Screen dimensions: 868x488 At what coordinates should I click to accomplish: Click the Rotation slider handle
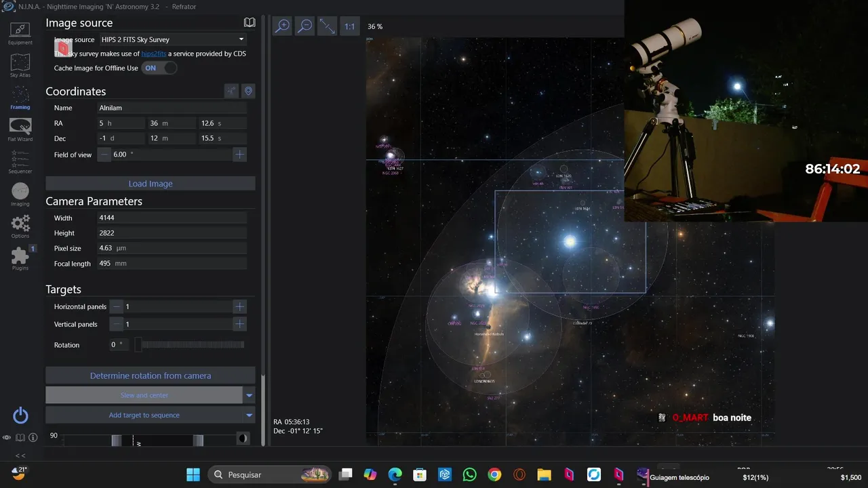point(138,345)
